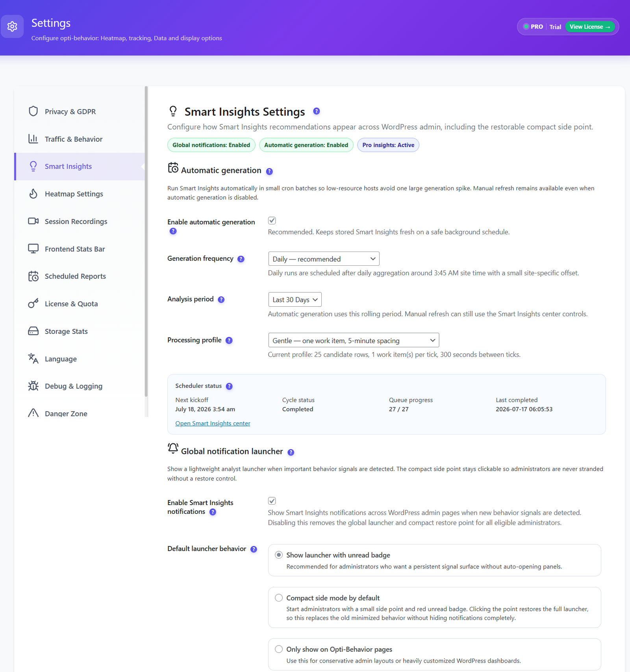Go to Frontend Stats Bar tab
630x672 pixels.
80,249
